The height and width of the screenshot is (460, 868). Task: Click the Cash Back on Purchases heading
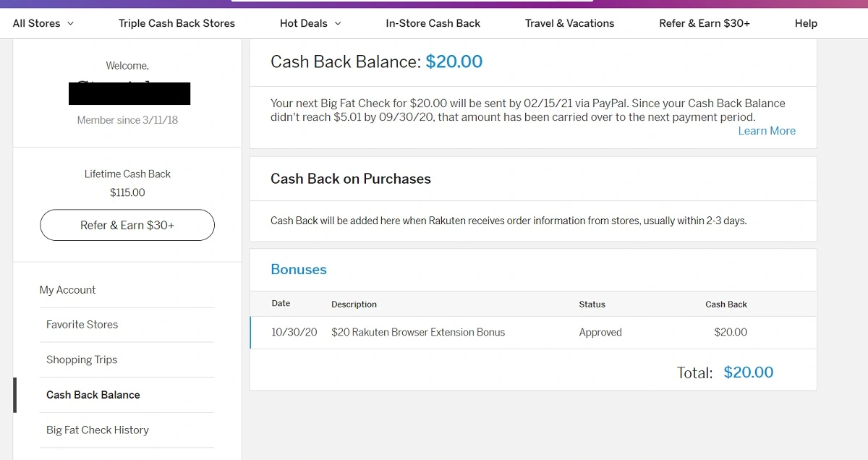[x=351, y=179]
